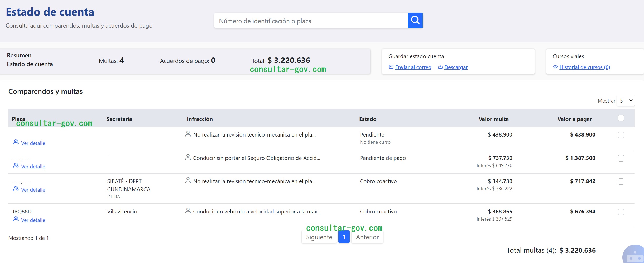Check the box for the $ 438.900 fine
The image size is (644, 263).
[621, 135]
